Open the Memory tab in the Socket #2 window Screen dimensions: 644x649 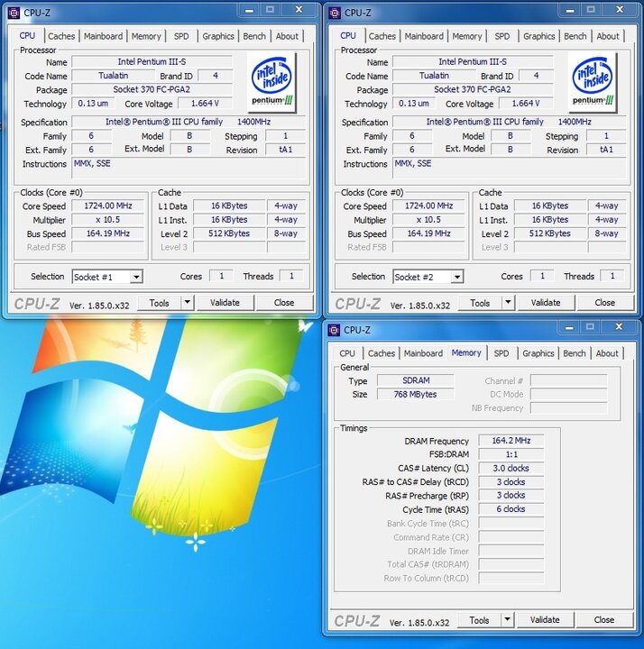pyautogui.click(x=467, y=36)
